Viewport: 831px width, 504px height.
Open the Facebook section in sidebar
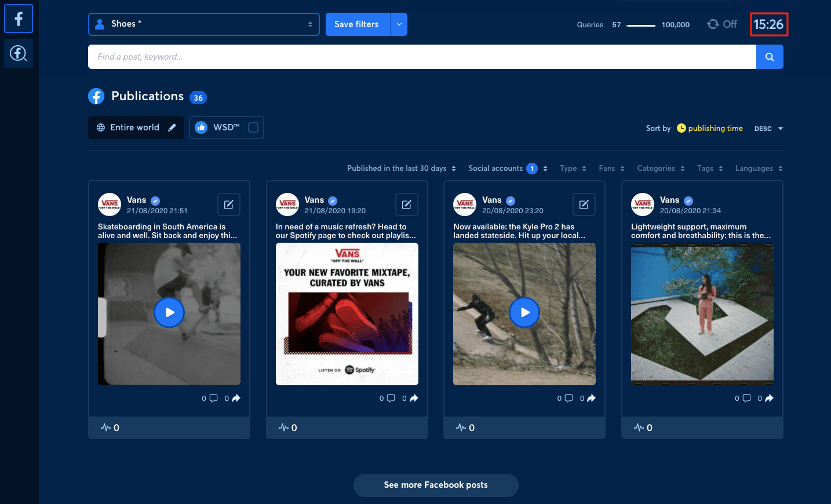tap(19, 19)
